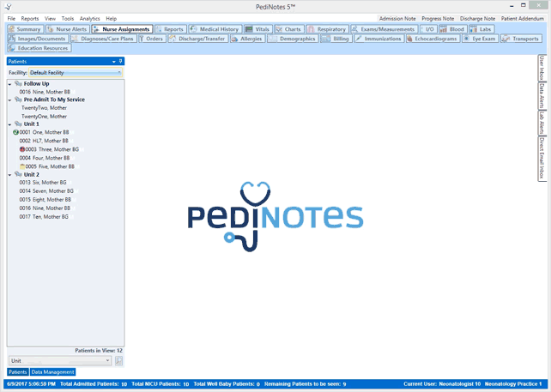Open Exams/Measurements
The image size is (551, 392).
(x=384, y=29)
